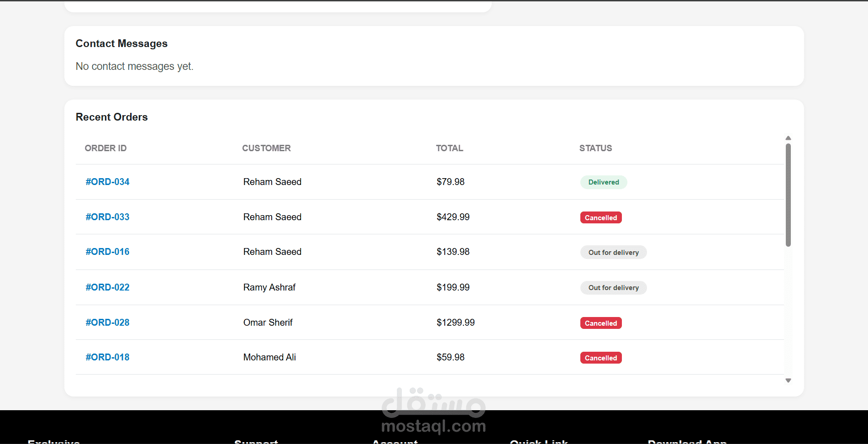Screen dimensions: 868x444
Task: Click the Recent Orders scrollbar thumb
Action: (788, 195)
